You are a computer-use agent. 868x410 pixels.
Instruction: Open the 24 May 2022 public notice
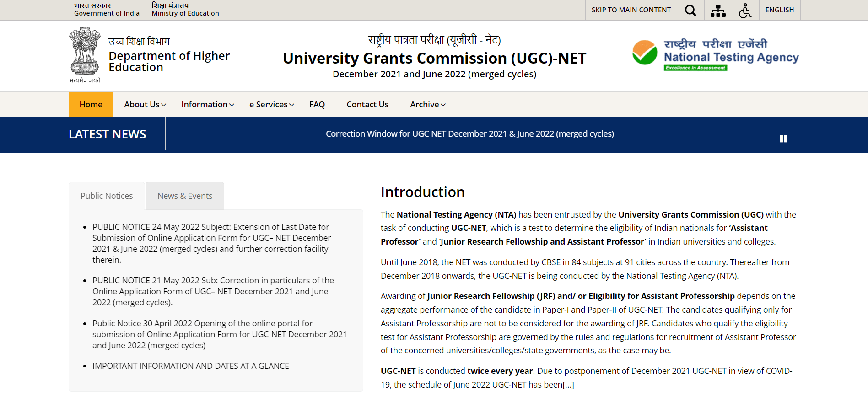point(211,243)
